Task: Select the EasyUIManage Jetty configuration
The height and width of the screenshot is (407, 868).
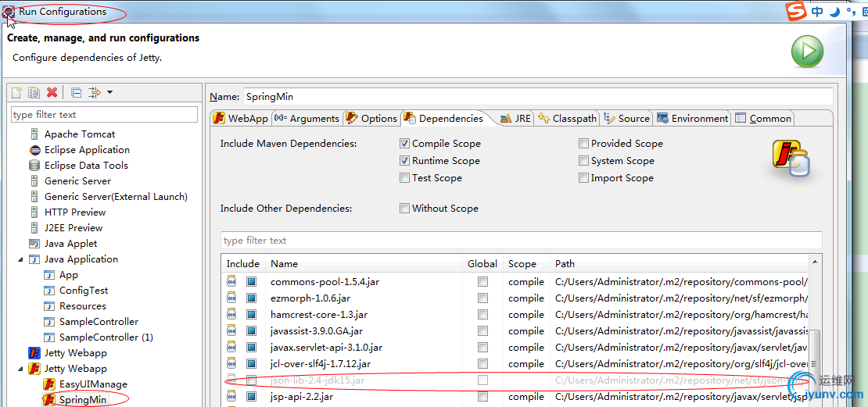Action: (93, 384)
